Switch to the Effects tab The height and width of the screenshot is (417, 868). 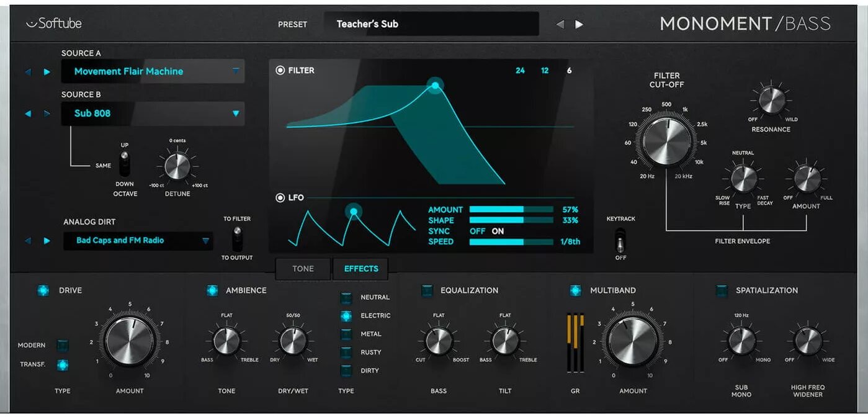[x=361, y=269]
